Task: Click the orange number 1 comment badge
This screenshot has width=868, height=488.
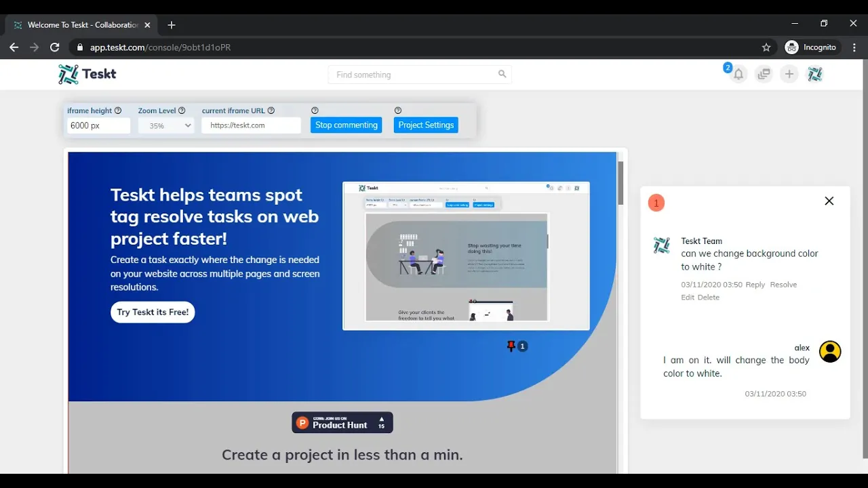Action: pos(656,203)
